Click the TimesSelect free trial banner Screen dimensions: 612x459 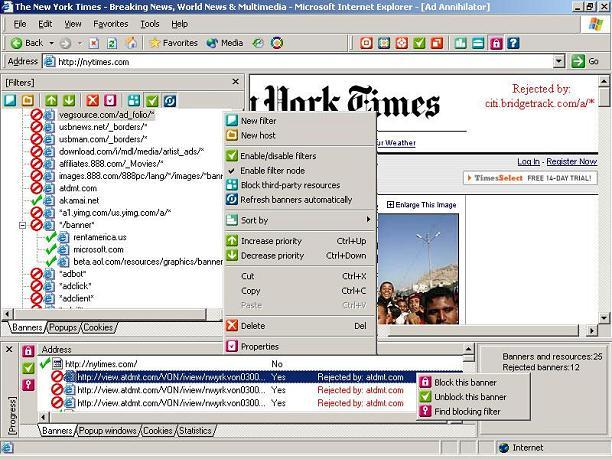point(530,178)
